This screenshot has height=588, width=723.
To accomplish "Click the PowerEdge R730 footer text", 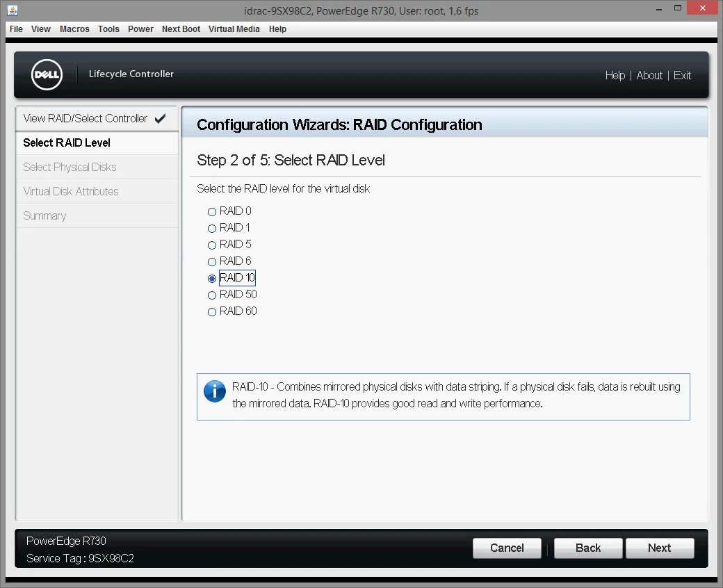I will click(66, 541).
